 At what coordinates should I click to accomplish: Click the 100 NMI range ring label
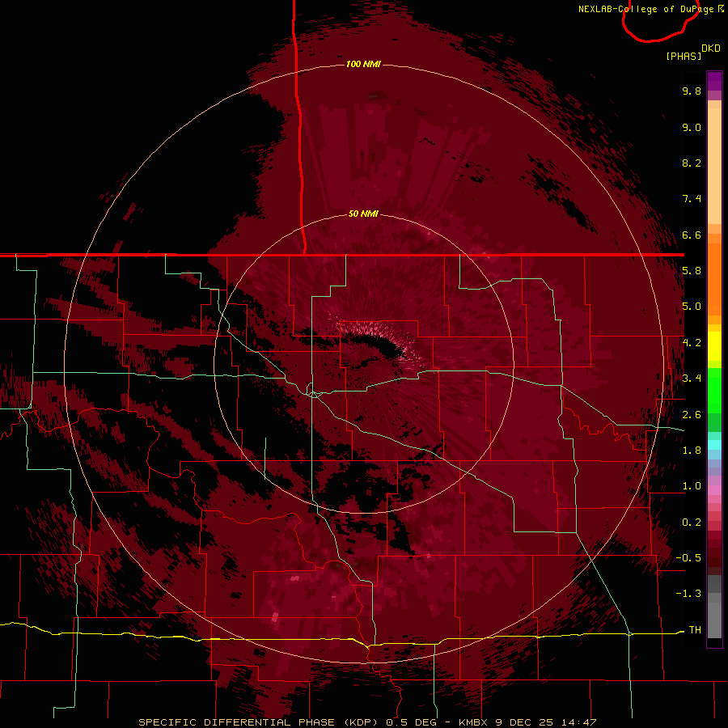coord(363,64)
